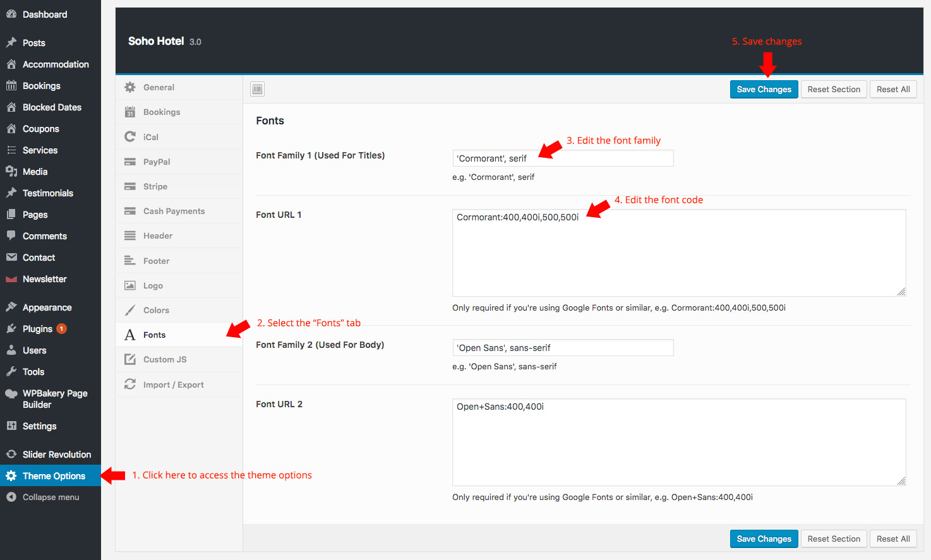This screenshot has width=931, height=560.
Task: Click the Bookings calendar icon in theme options
Action: click(130, 112)
